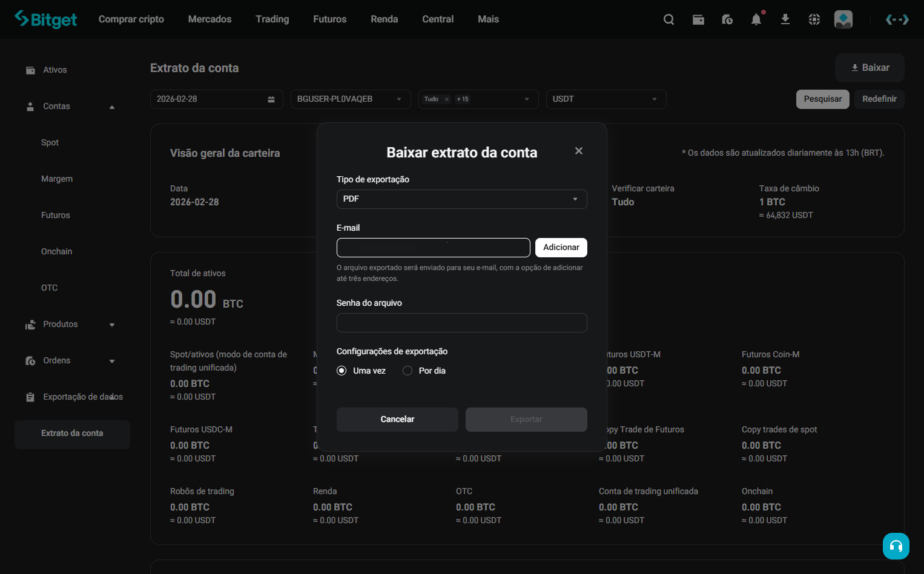Open Margem in the sidebar
The height and width of the screenshot is (574, 924).
tap(57, 179)
